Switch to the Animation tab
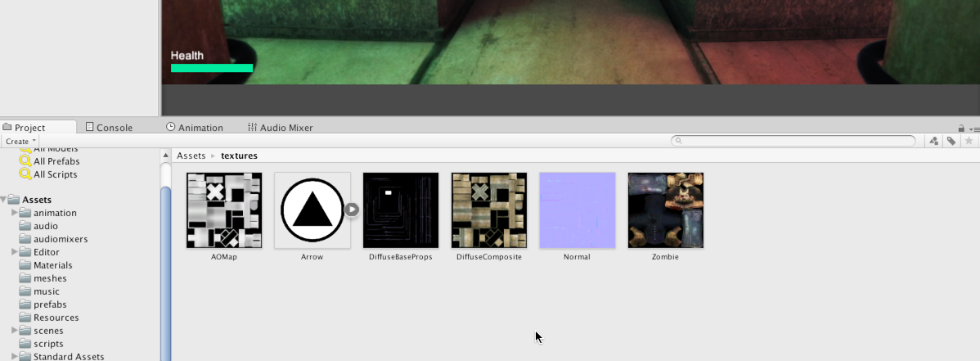 [x=195, y=128]
